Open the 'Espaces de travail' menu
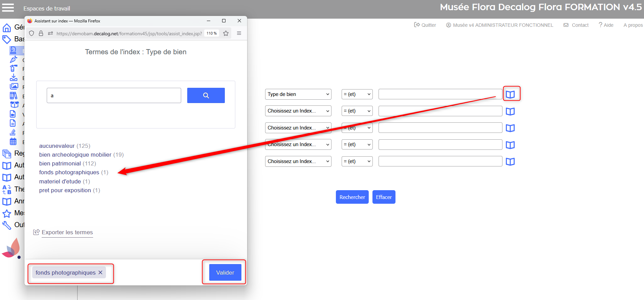 click(x=47, y=8)
